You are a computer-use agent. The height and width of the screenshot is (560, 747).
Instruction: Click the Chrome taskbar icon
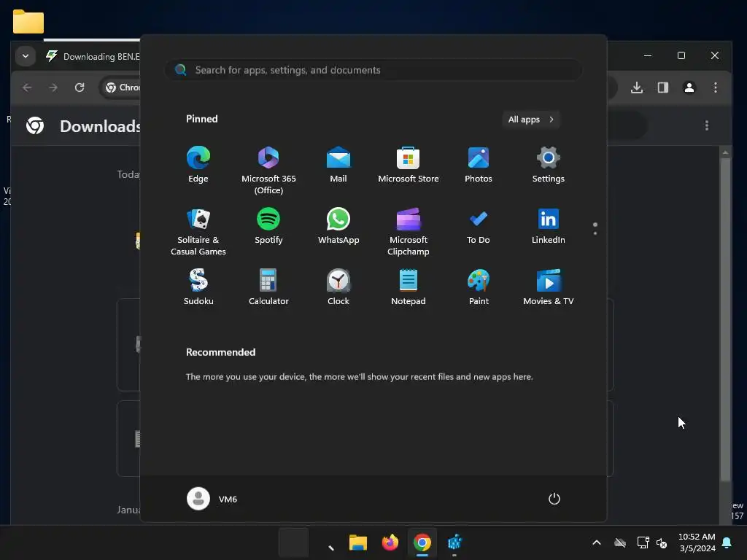tap(422, 542)
